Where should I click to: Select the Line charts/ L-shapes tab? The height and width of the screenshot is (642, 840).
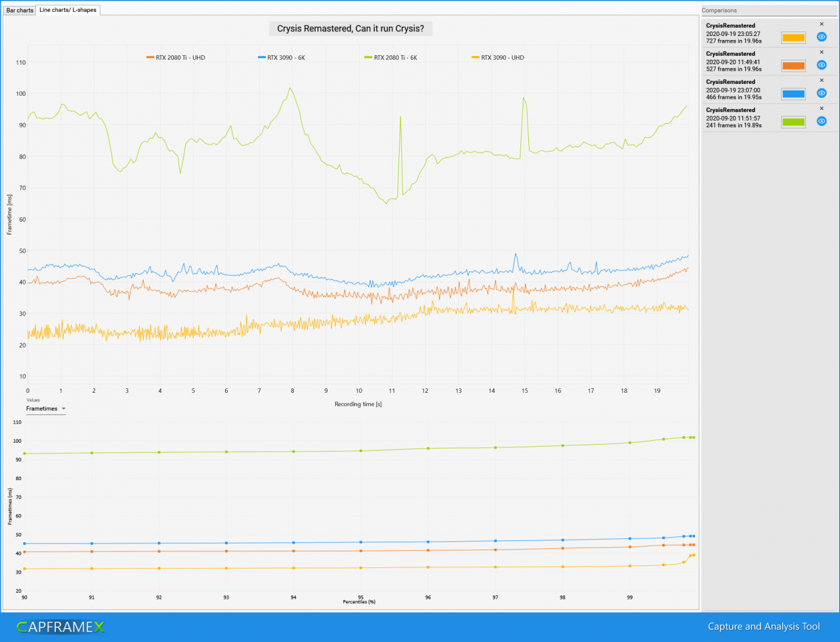pyautogui.click(x=68, y=10)
